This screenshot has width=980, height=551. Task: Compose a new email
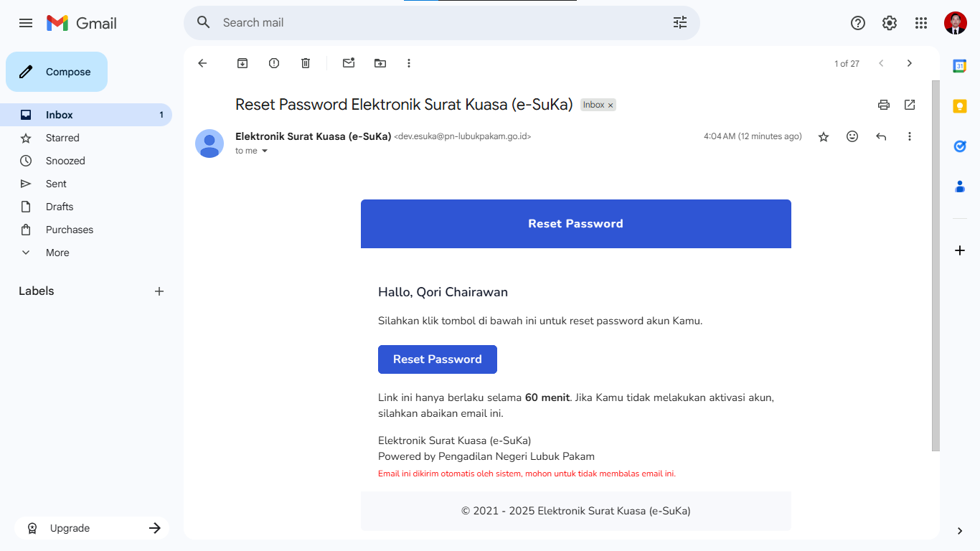(57, 72)
